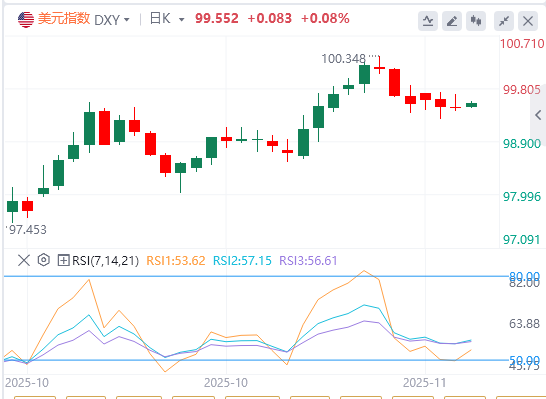The image size is (546, 399).
Task: Open RSI settings with the hexagon gear icon
Action: pyautogui.click(x=44, y=260)
